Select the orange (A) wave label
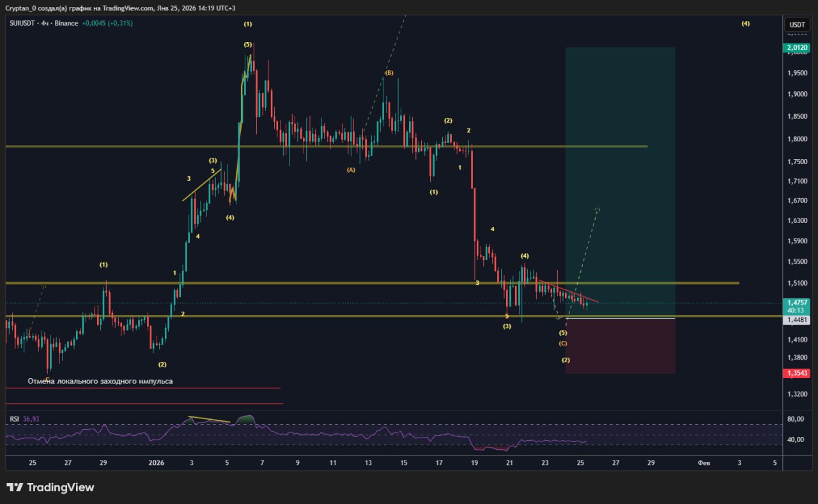 point(351,170)
